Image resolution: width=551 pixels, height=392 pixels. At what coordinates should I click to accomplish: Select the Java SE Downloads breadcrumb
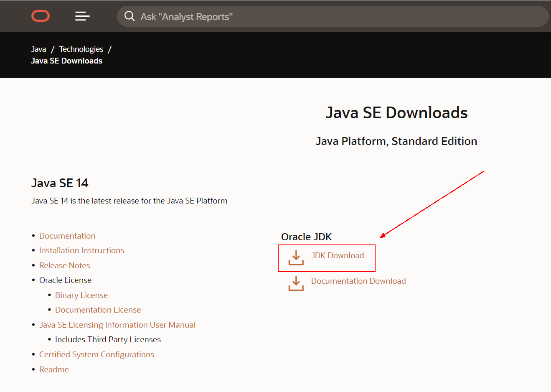tap(67, 61)
